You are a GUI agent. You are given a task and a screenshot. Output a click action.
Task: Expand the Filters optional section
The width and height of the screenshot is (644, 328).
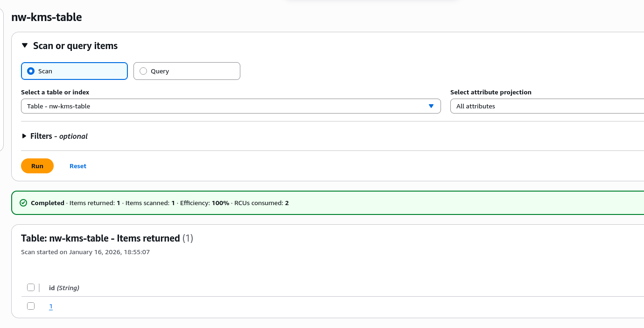(25, 136)
